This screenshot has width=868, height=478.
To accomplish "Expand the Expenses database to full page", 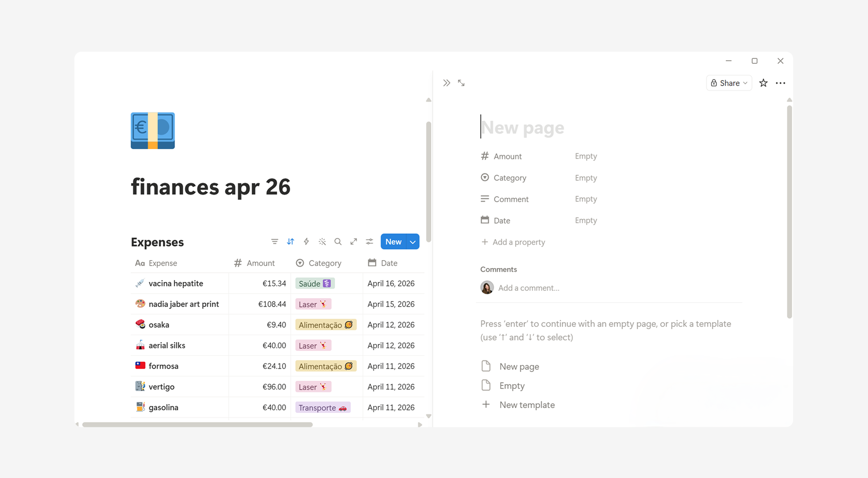I will pos(353,241).
